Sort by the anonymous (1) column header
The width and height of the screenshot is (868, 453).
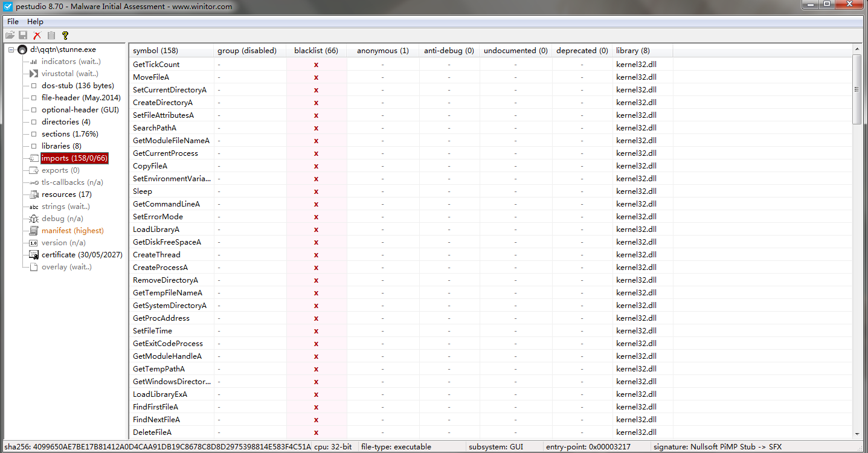pos(383,51)
